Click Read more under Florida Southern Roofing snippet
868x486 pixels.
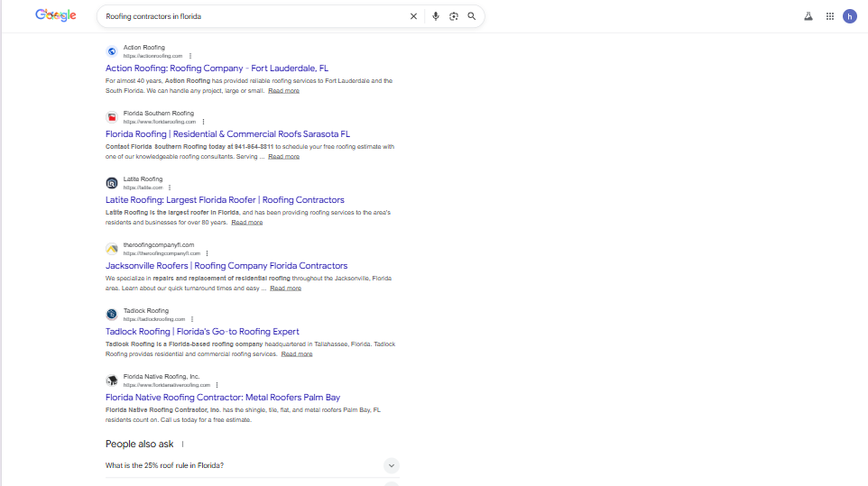284,157
